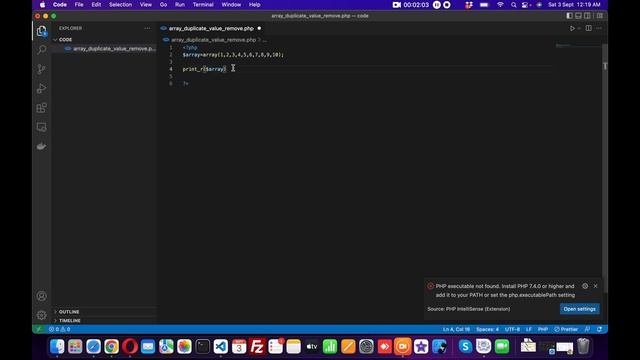Select language mode PHP in status bar

coord(543,329)
